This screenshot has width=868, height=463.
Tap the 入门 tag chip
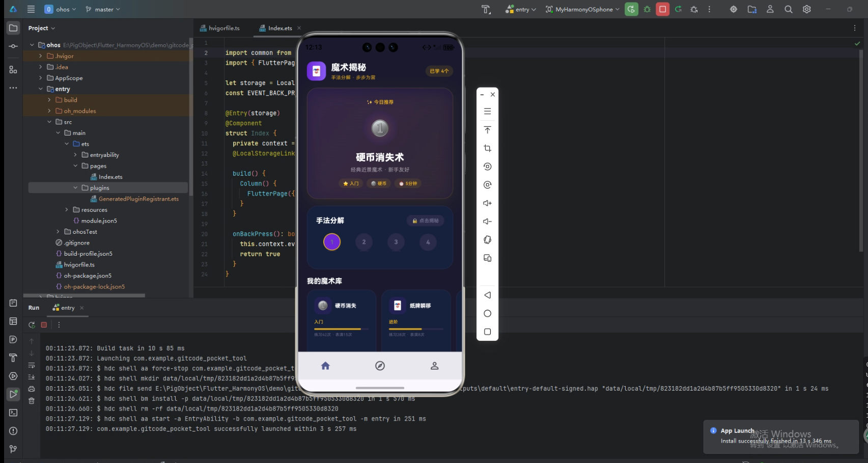point(351,183)
